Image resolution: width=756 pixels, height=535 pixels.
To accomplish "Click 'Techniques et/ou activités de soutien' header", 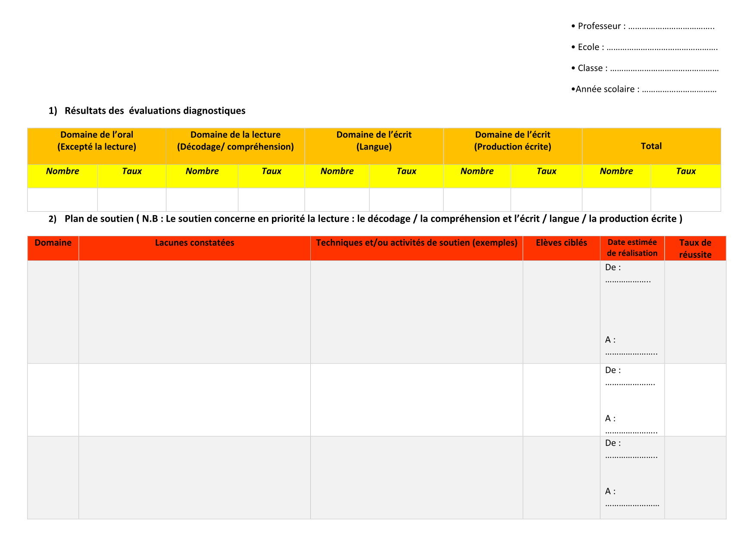I will [416, 248].
